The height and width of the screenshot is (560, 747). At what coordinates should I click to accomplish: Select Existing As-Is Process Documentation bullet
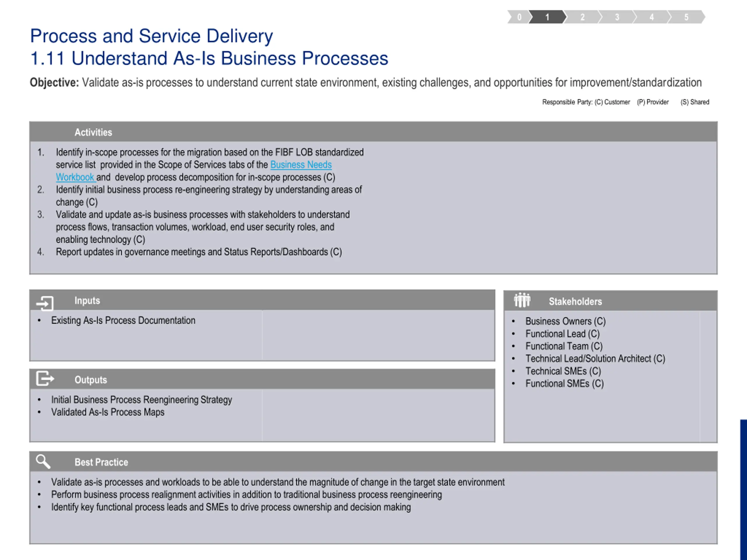(123, 320)
